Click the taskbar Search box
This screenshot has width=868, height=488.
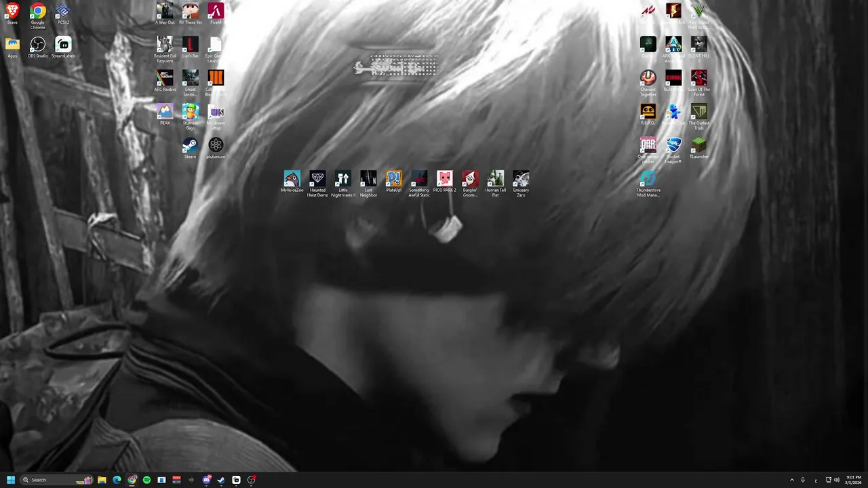tap(57, 480)
